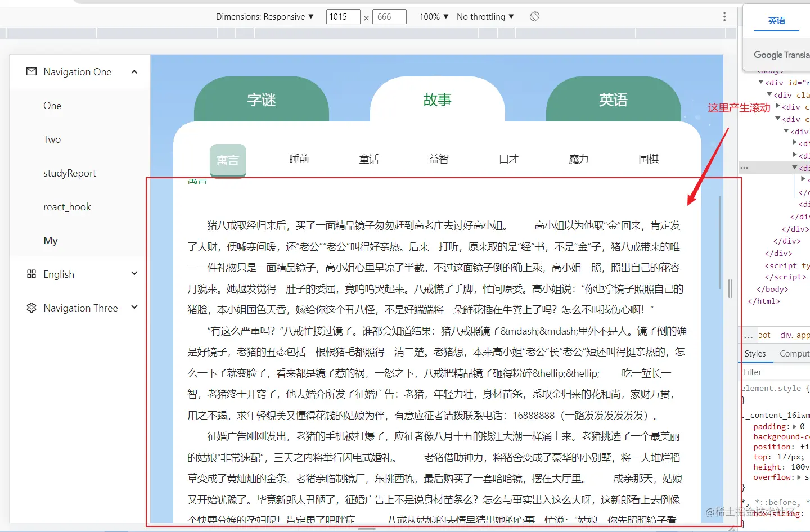Click the Styles Filter input
The image size is (810, 532).
(775, 372)
